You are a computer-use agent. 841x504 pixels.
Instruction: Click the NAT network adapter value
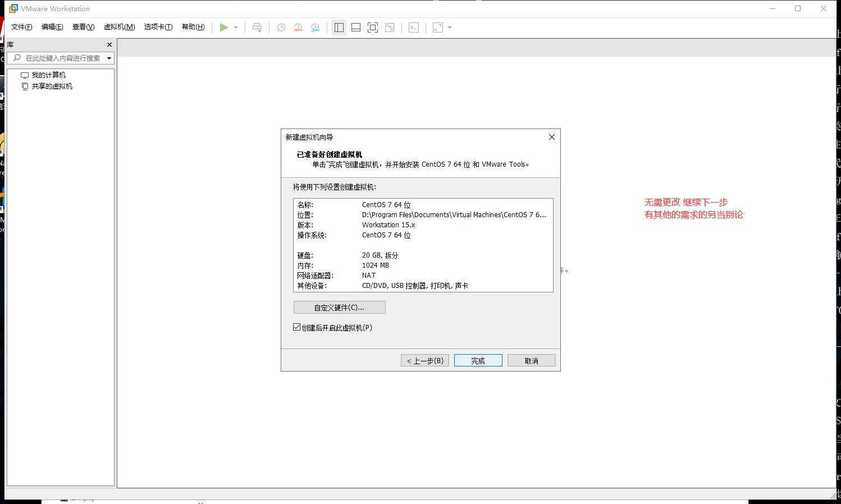point(369,276)
